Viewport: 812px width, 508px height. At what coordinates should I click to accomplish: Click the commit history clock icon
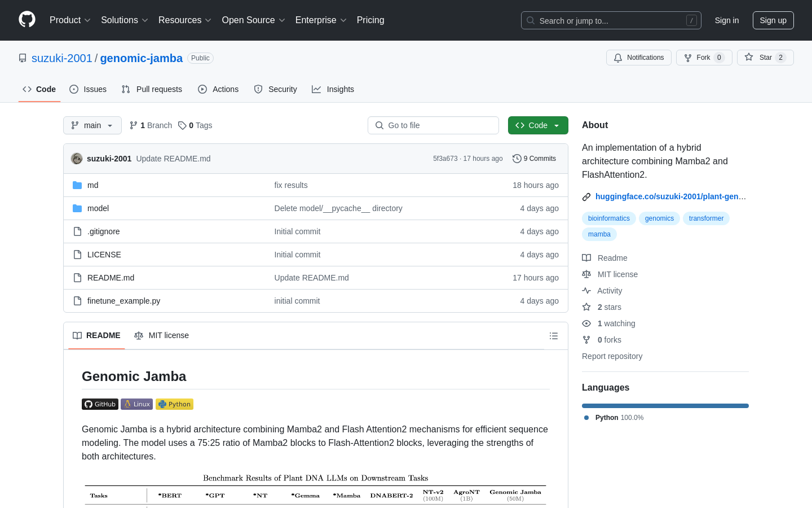517,159
